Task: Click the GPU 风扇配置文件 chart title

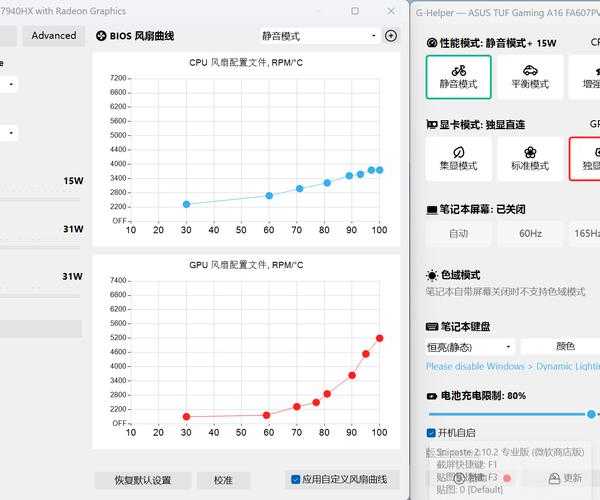Action: click(246, 265)
